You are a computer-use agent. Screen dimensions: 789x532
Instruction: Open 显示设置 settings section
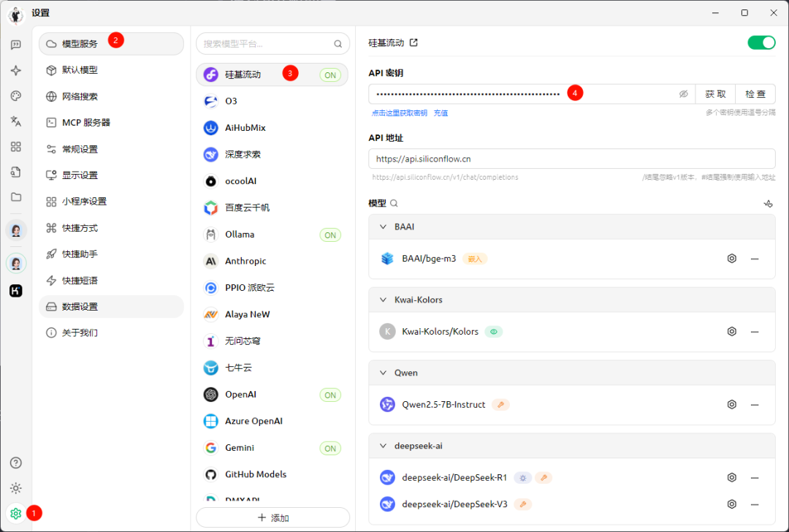(111, 175)
